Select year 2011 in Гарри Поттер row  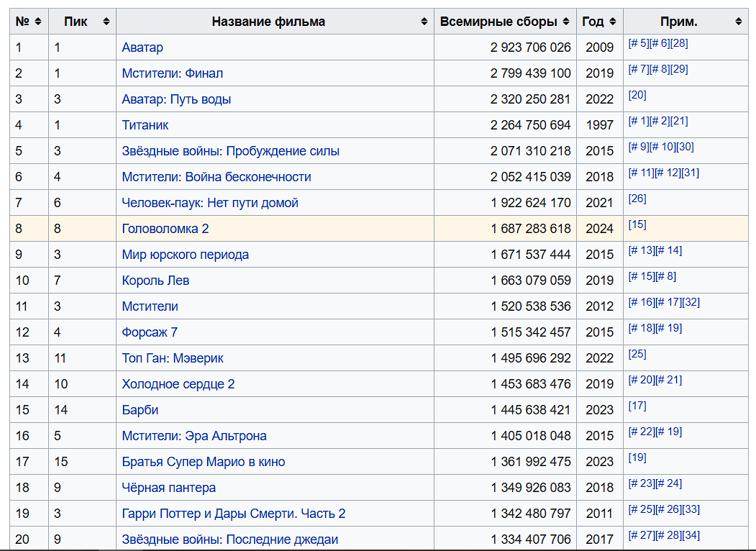click(x=599, y=514)
